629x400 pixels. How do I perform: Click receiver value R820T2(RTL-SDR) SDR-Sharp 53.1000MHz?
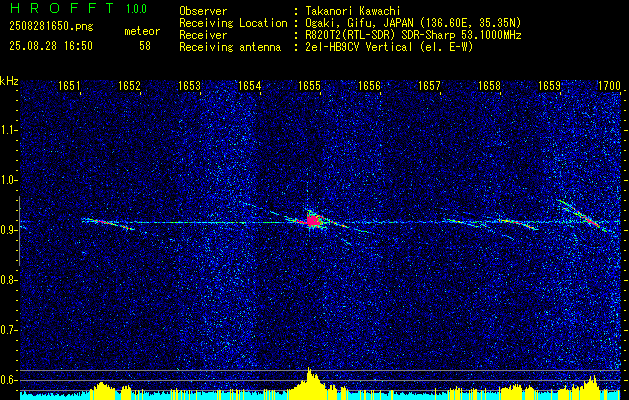(x=413, y=35)
